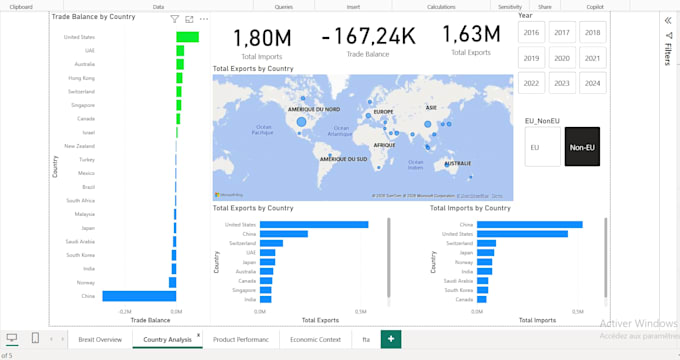Select year 2023 slicer
The height and width of the screenshot is (360, 680).
point(562,83)
